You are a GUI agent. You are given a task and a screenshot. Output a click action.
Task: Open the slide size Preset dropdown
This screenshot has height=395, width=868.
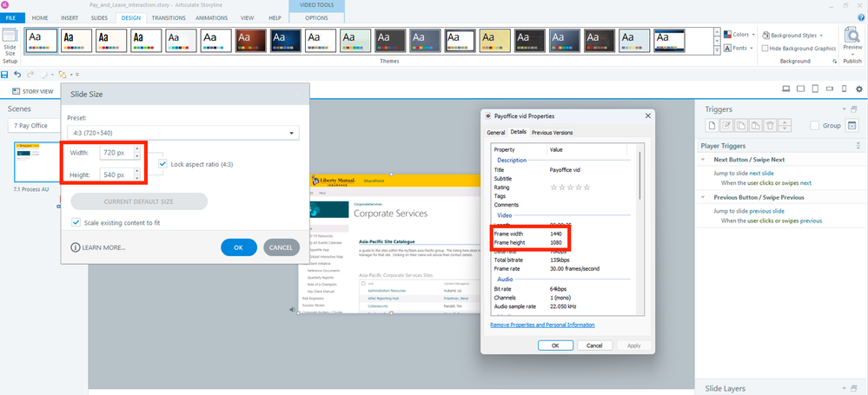click(x=182, y=133)
